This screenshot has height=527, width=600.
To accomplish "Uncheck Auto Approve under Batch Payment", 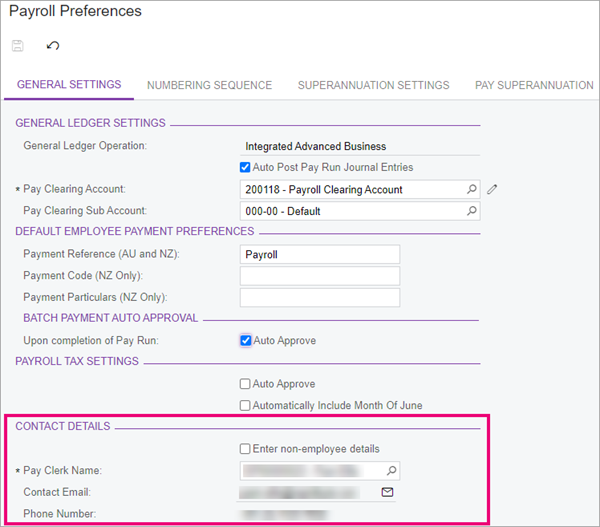I will tap(246, 340).
